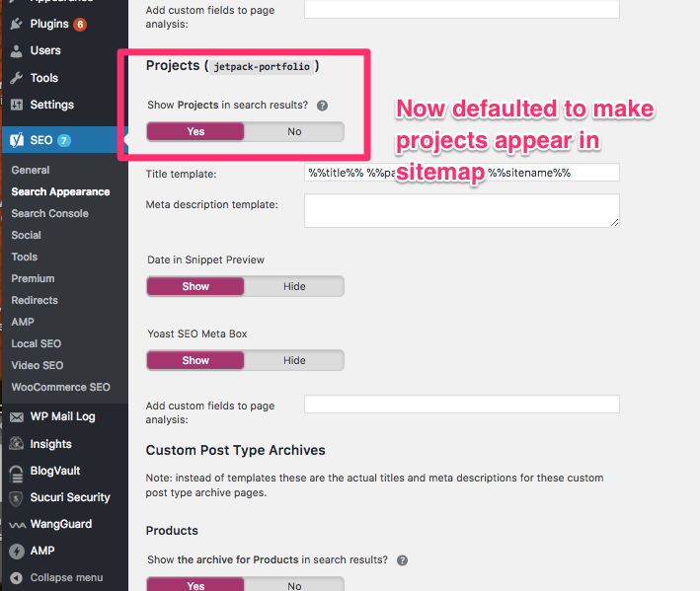Click the Settings sliders icon
The image size is (700, 591).
click(17, 105)
